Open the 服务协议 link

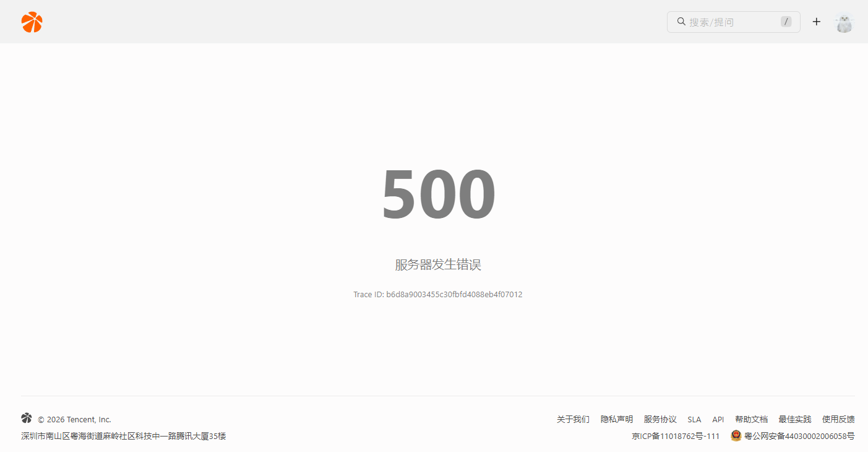coord(660,419)
